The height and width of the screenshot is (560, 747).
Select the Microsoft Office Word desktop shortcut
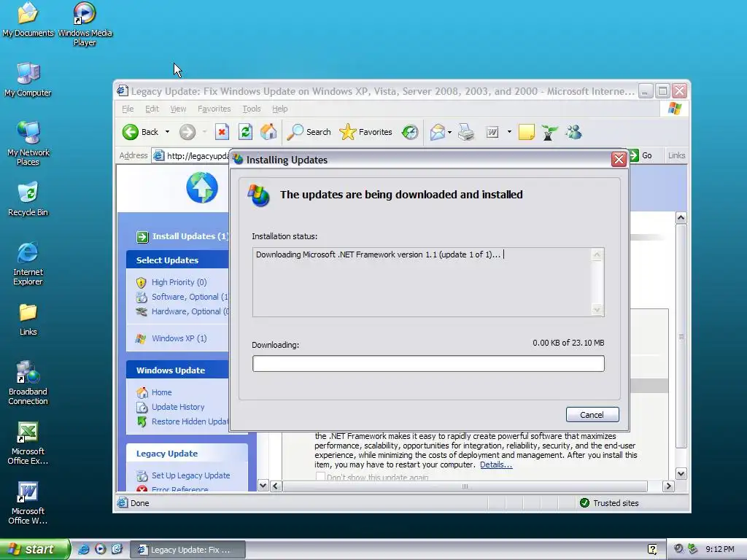click(x=28, y=503)
